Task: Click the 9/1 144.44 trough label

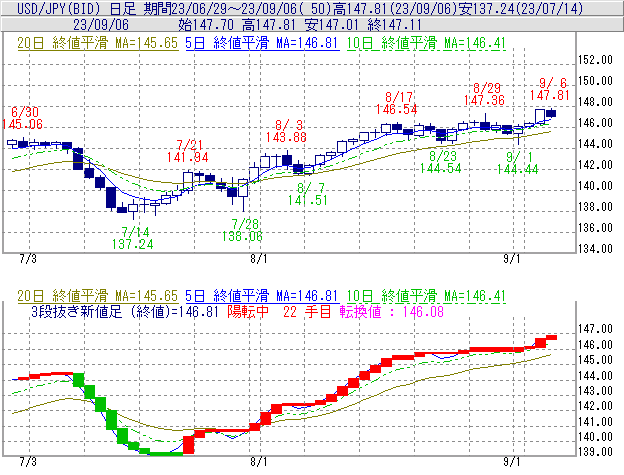Action: (517, 163)
